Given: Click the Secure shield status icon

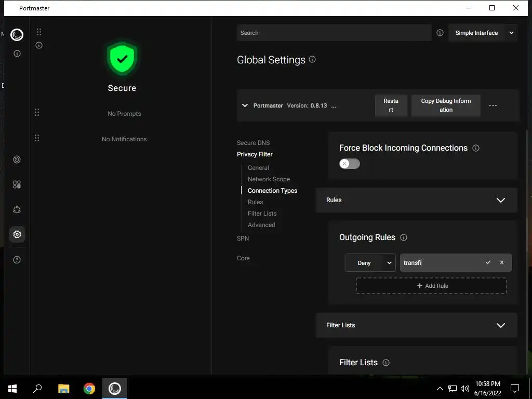Looking at the screenshot, I should click(x=122, y=58).
